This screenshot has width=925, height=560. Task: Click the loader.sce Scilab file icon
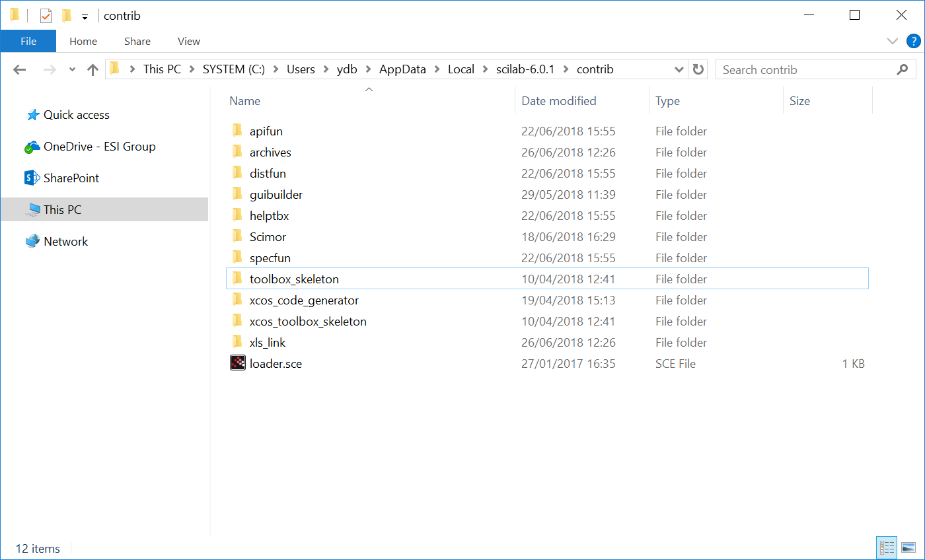click(238, 363)
